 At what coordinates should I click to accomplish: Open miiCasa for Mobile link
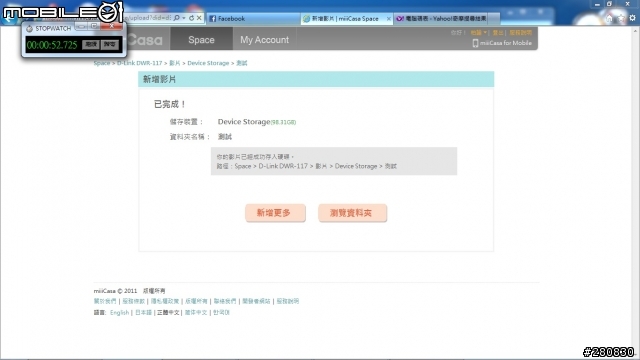pyautogui.click(x=506, y=43)
